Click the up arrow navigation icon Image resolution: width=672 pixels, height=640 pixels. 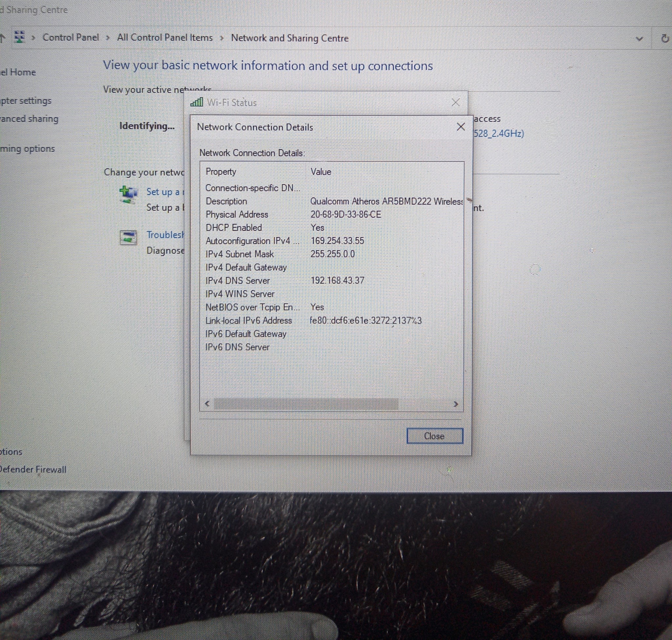3,38
